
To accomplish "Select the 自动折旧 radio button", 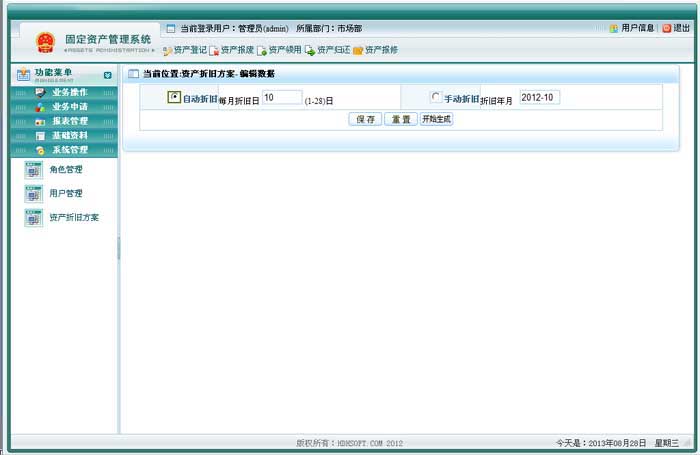I will pos(174,97).
